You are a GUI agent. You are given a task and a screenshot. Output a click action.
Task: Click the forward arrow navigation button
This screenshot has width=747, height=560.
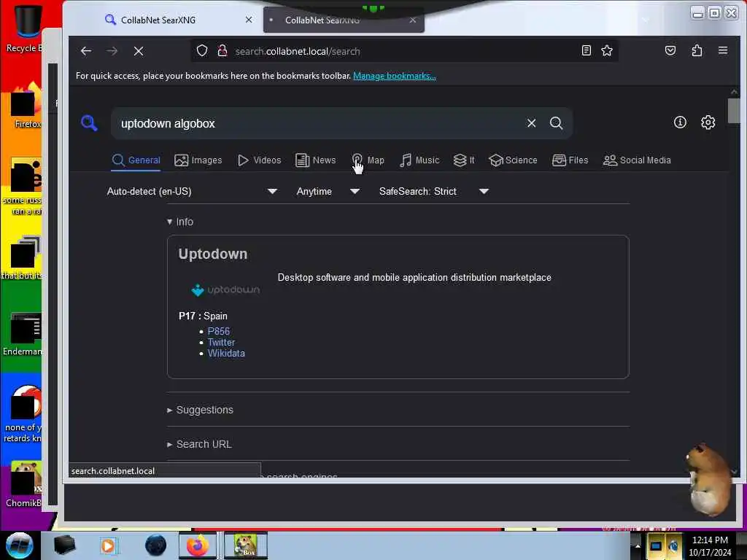click(x=112, y=51)
